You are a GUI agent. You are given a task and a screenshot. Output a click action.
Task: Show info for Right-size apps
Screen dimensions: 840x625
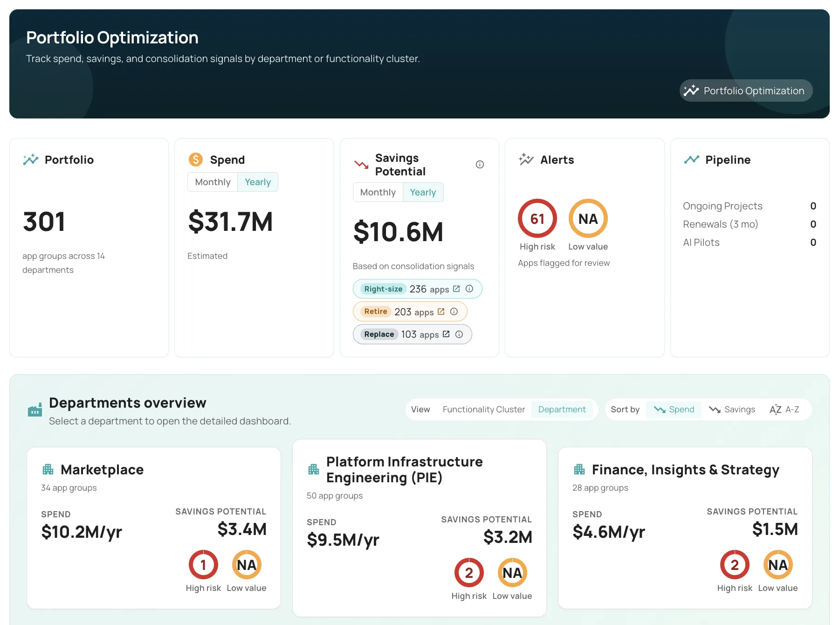tap(469, 289)
